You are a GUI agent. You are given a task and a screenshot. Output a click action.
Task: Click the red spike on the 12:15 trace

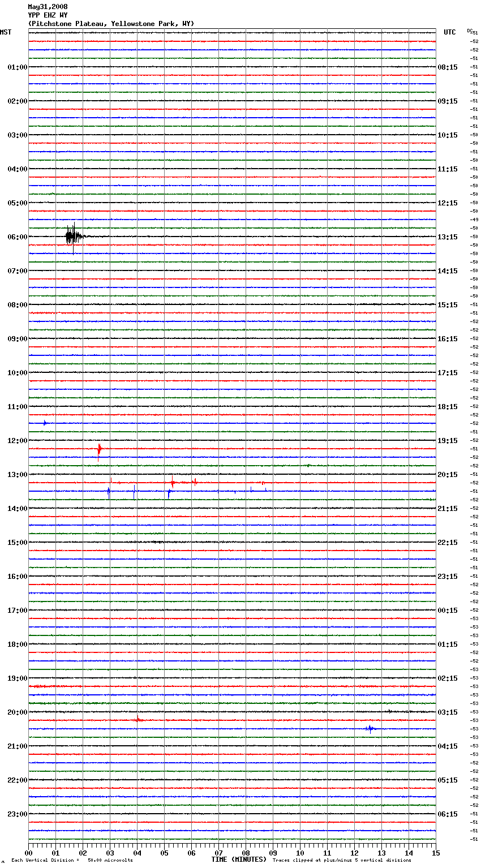99,449
